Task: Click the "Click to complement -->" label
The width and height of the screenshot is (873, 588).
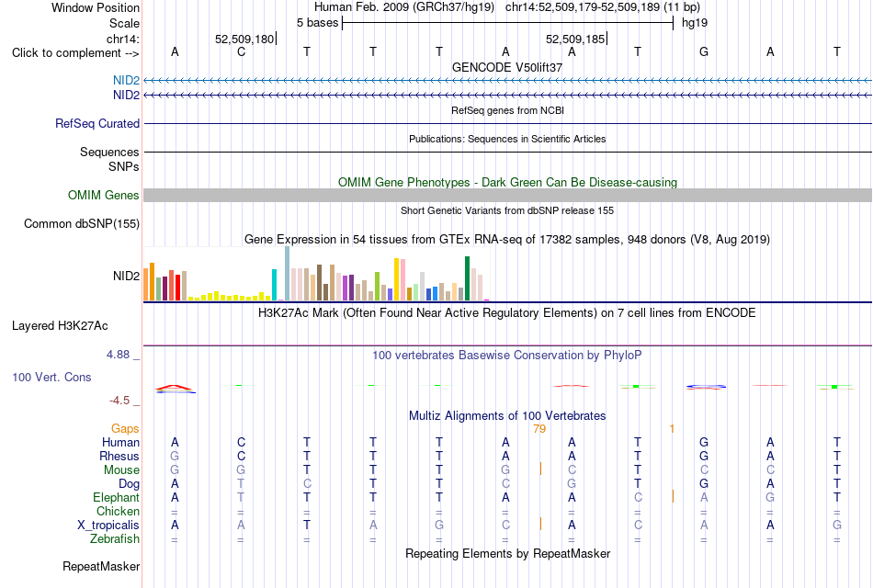Action: pos(75,53)
